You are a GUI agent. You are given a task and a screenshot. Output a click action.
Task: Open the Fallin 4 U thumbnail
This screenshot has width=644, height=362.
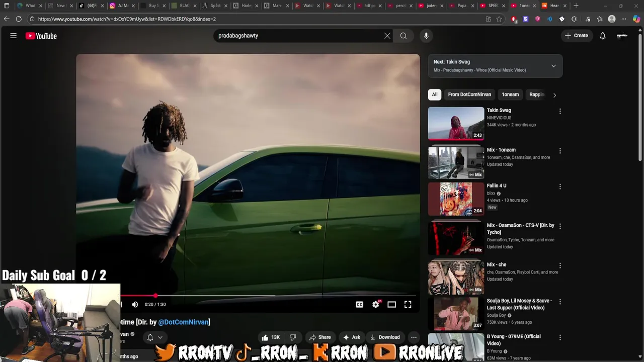456,199
